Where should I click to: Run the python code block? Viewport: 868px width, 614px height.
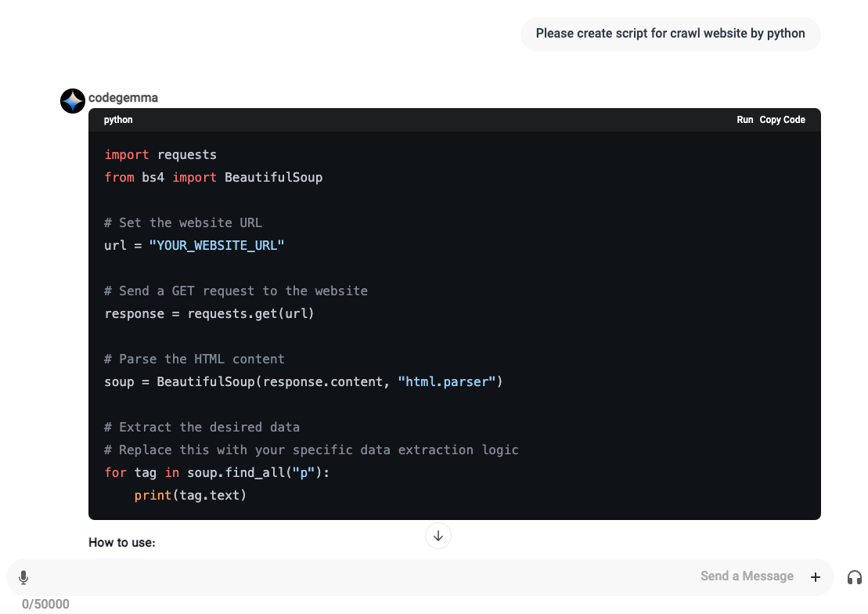pyautogui.click(x=744, y=120)
